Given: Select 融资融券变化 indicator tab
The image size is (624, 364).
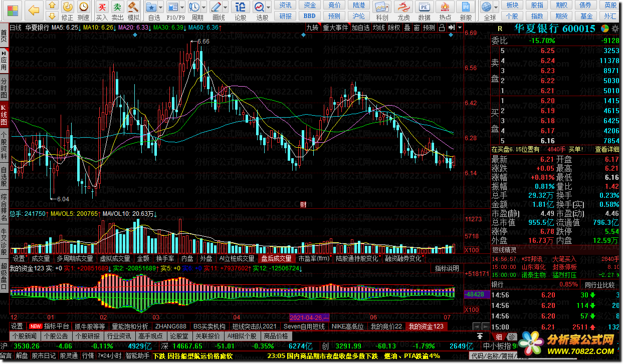Looking at the screenshot, I should (403, 258).
